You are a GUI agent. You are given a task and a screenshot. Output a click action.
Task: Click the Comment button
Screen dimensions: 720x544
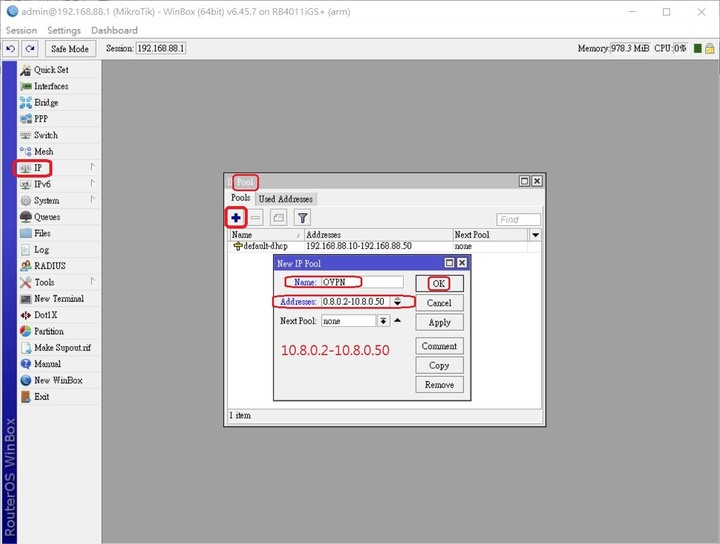click(439, 346)
